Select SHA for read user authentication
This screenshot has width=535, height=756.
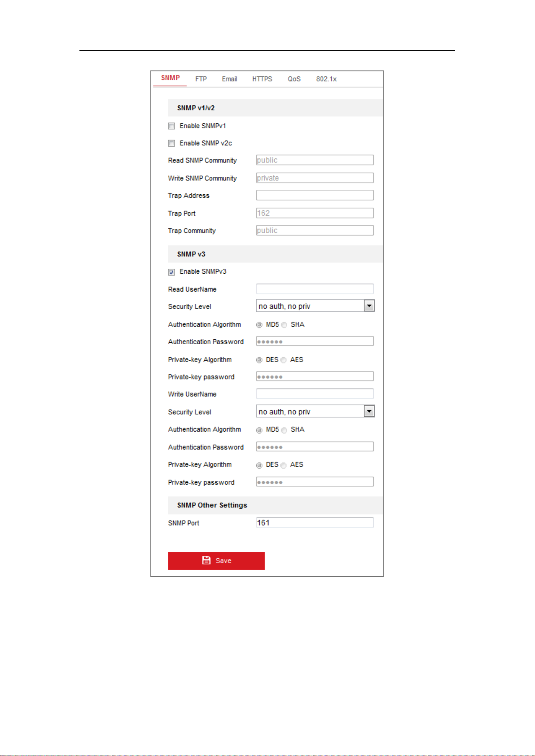click(x=284, y=325)
